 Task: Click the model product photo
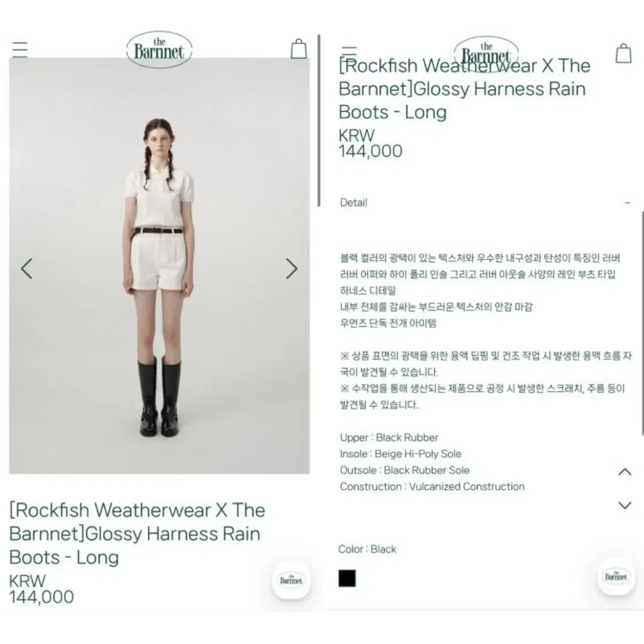point(160,266)
